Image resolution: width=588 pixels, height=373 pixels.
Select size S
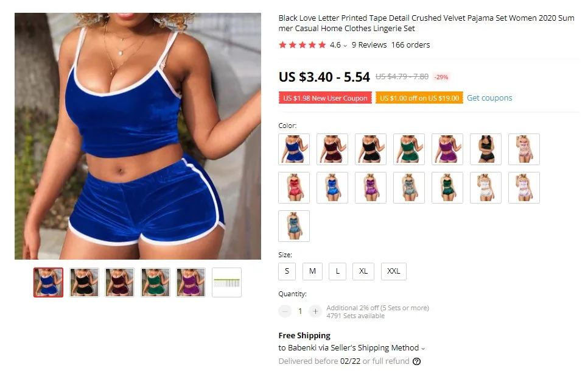point(287,271)
